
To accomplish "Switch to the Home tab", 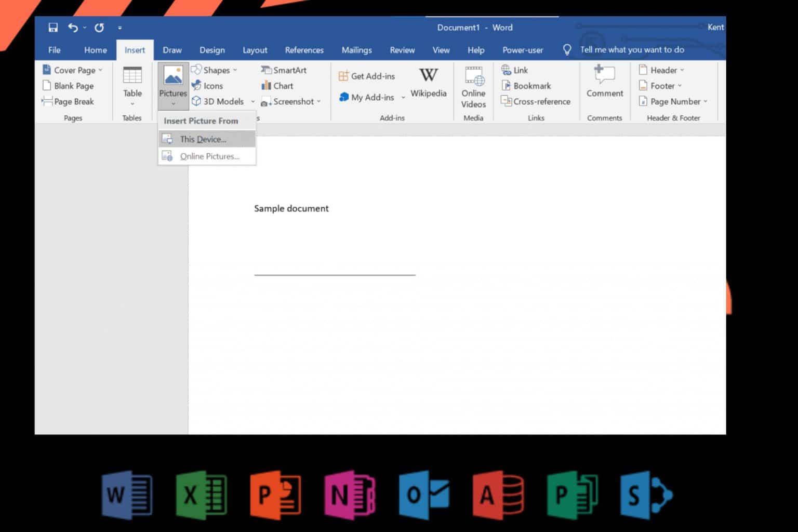I will 96,50.
